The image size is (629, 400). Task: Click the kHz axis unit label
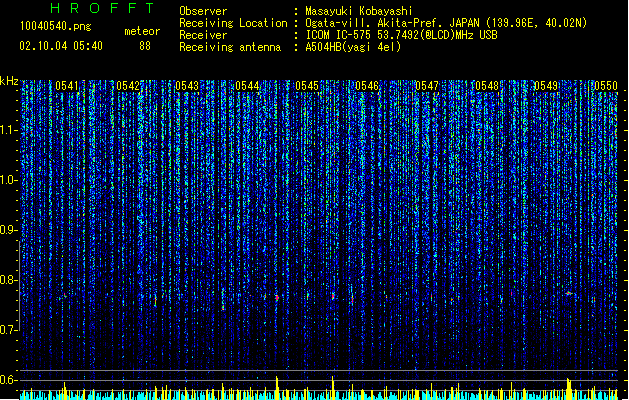9,81
